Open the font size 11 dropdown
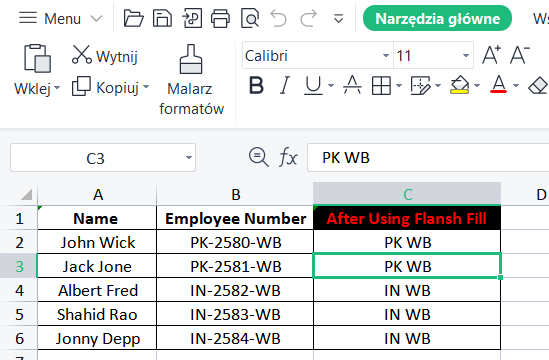Viewport: 549px width, 360px height. point(465,55)
